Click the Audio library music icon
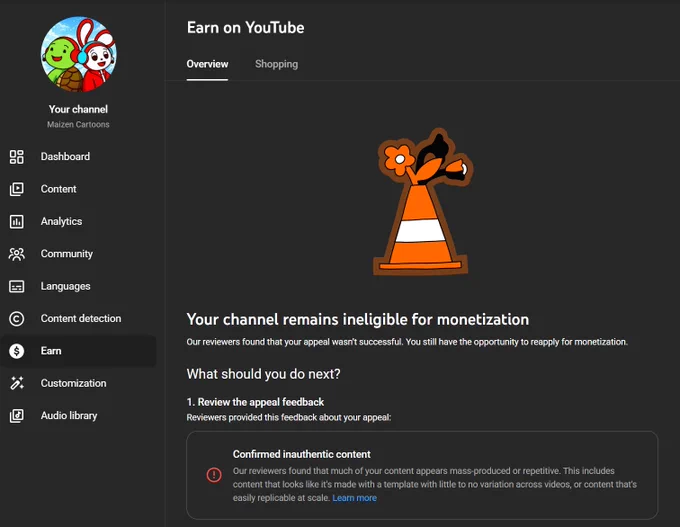The image size is (680, 527). (x=16, y=416)
